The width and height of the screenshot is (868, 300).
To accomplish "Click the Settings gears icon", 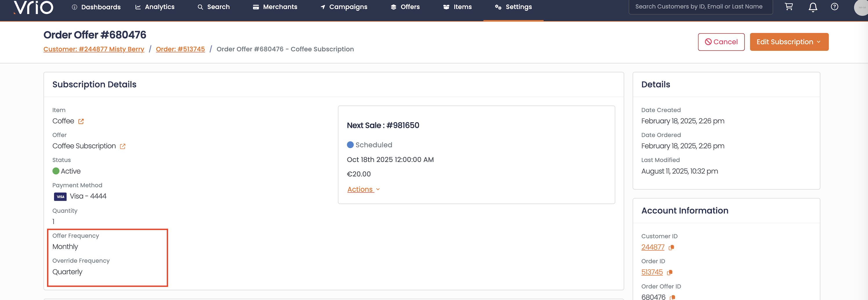I will click(x=498, y=7).
